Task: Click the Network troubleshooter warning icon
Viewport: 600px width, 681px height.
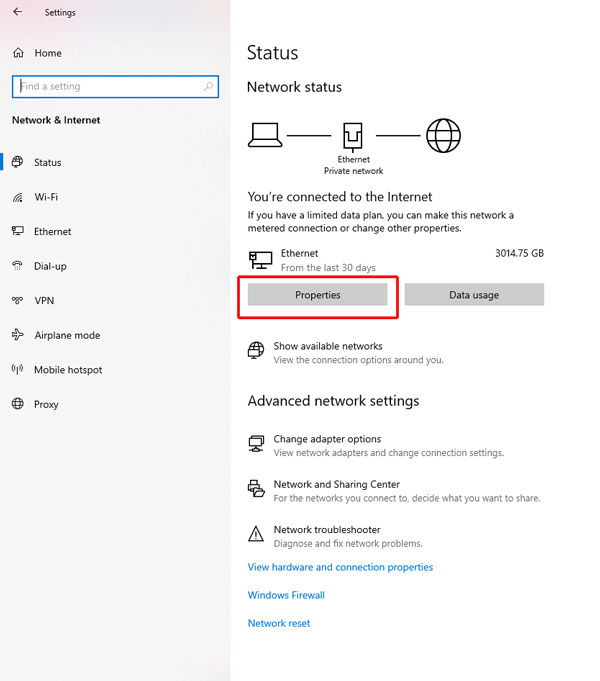Action: (x=256, y=534)
